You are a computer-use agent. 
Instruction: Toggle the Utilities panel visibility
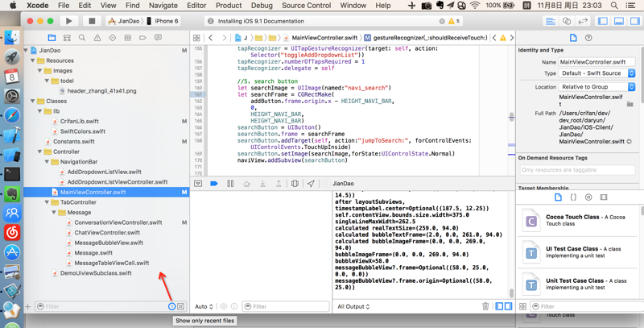tap(635, 21)
